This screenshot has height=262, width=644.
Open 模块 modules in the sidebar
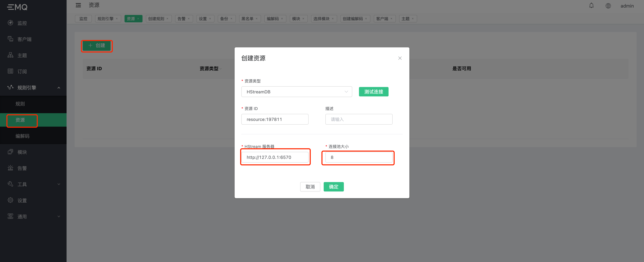click(22, 152)
